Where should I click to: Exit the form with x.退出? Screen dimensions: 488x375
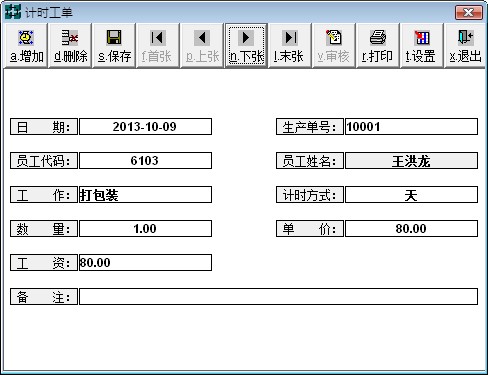[465, 46]
